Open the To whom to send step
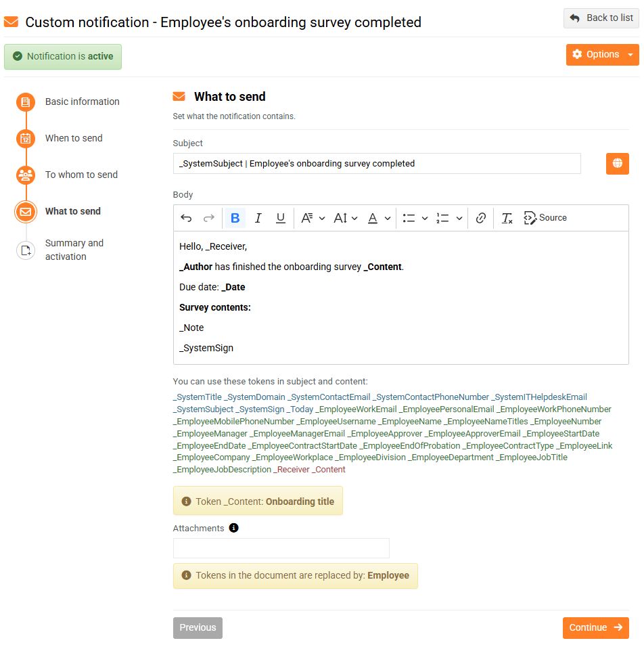Screen dimensions: 644x647 pos(81,175)
